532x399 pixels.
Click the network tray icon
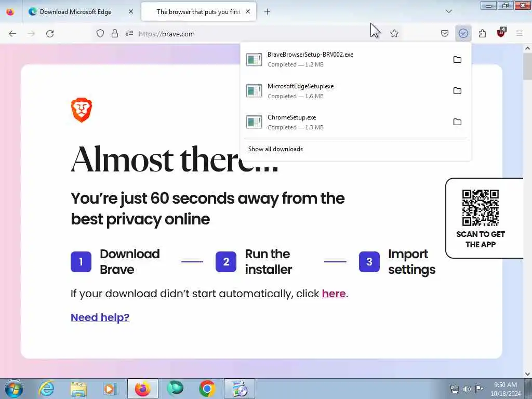[x=454, y=389]
